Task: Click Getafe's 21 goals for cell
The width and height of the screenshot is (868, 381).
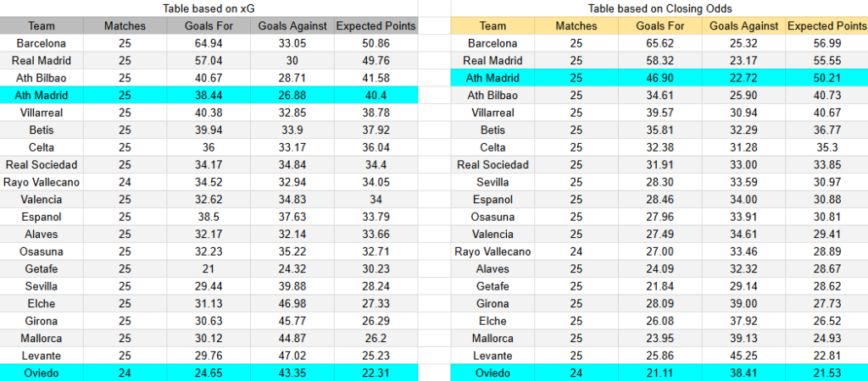Action: point(209,268)
